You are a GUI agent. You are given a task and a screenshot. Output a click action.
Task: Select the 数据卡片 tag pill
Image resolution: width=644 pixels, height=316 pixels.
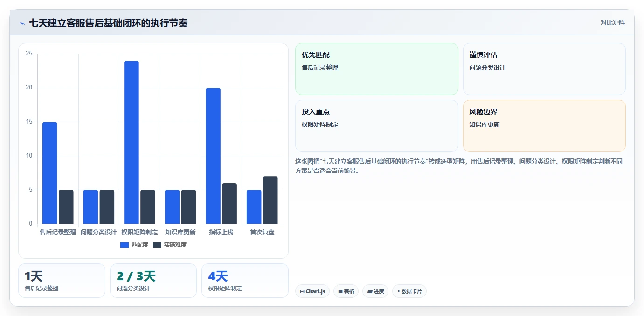[x=409, y=291]
